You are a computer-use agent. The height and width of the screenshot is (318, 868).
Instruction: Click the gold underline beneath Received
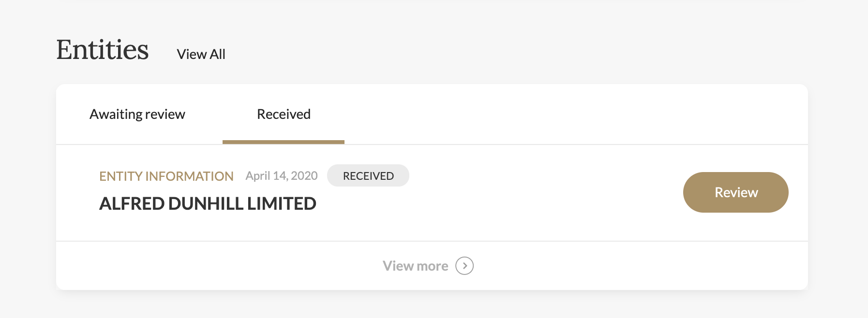[284, 142]
